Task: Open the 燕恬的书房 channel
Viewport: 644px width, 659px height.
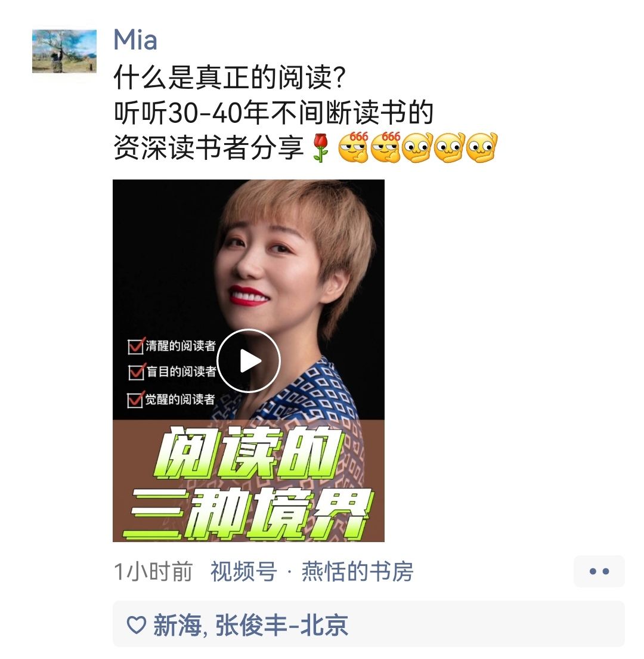Action: coord(357,571)
